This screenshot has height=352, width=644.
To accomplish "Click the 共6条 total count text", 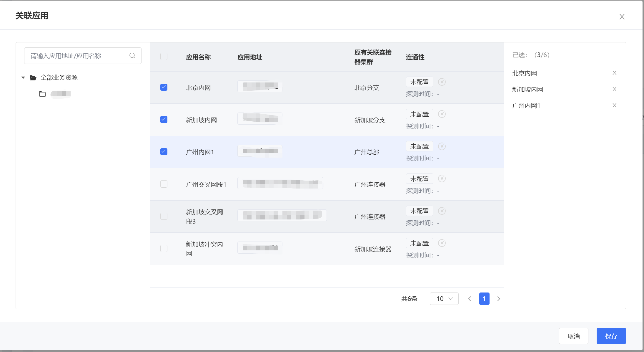I will (x=409, y=299).
